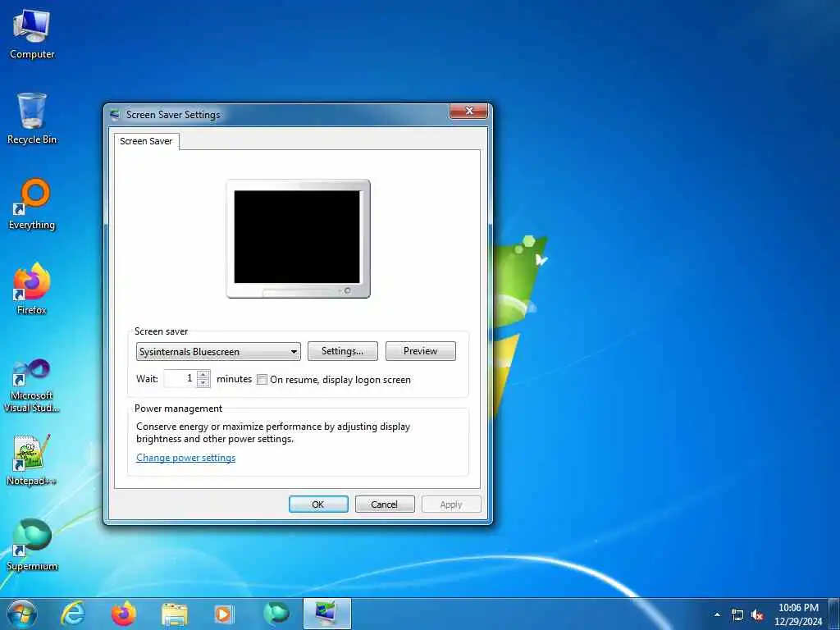Click the Screen Saver Settings title bar icon
The image size is (840, 630).
(x=115, y=115)
